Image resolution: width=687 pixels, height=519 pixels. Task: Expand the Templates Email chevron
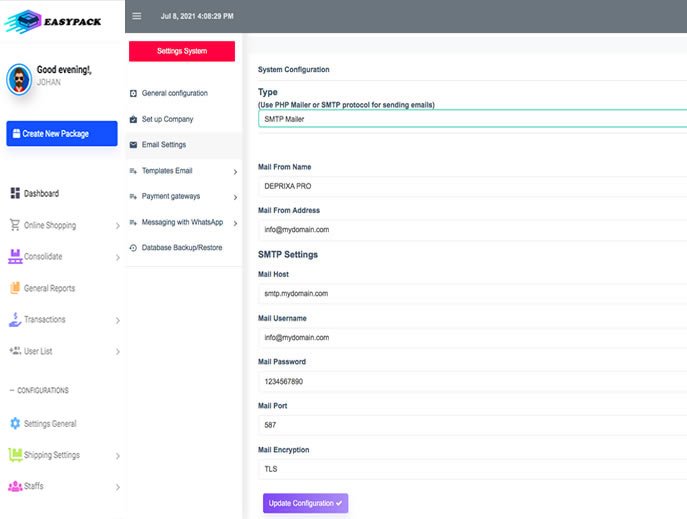coord(235,171)
